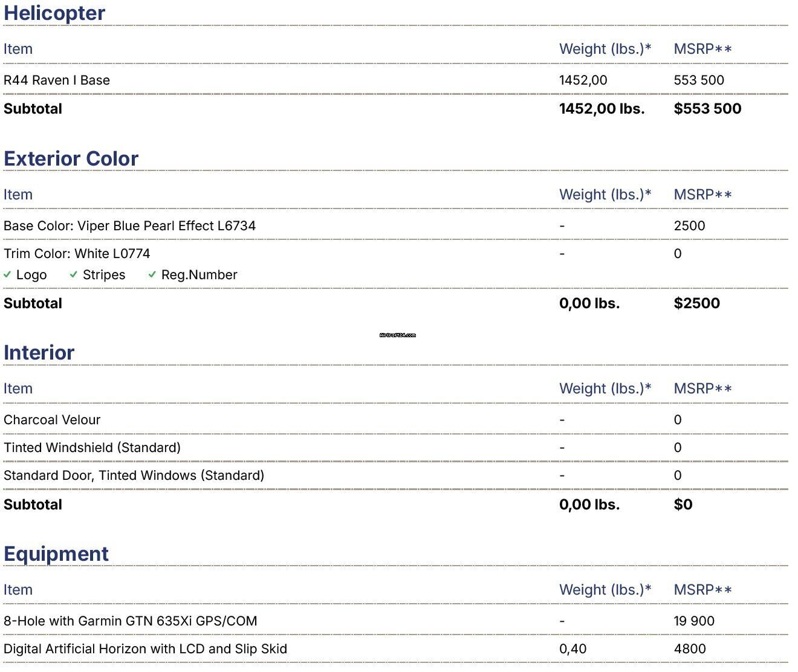798x672 pixels.
Task: Click the Trim Color White L0774 item
Action: pyautogui.click(x=77, y=253)
